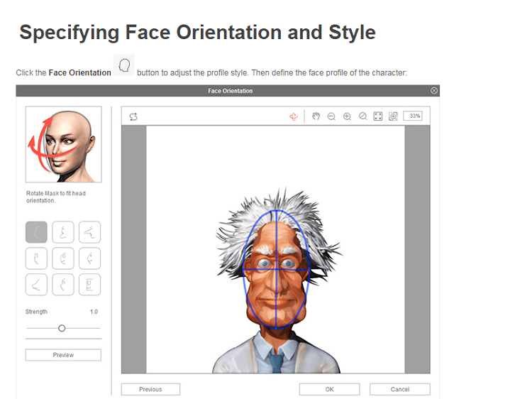The width and height of the screenshot is (532, 399).
Task: Select the angular profile style, middle row right
Action: pos(89,258)
